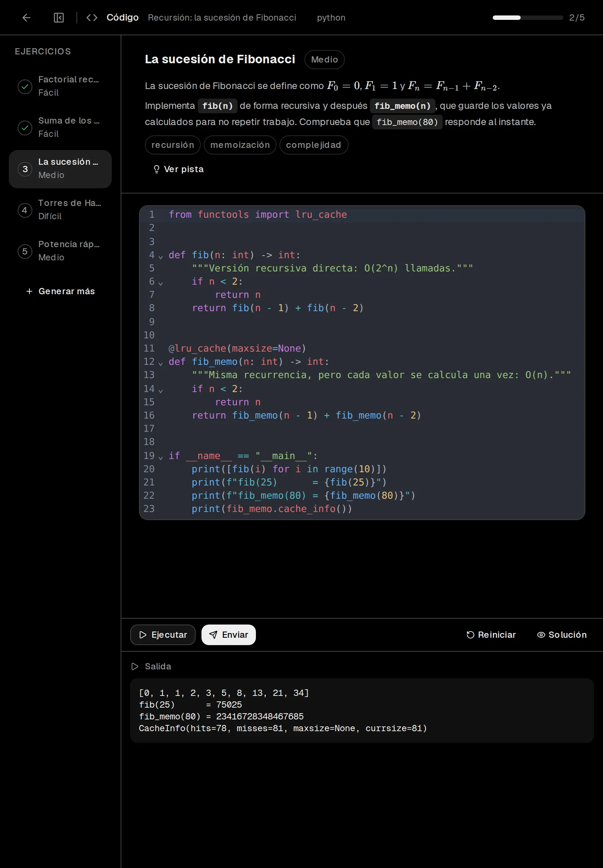Screen dimensions: 603x868
Task: Click the lightbulb hint icon
Action: 156,169
